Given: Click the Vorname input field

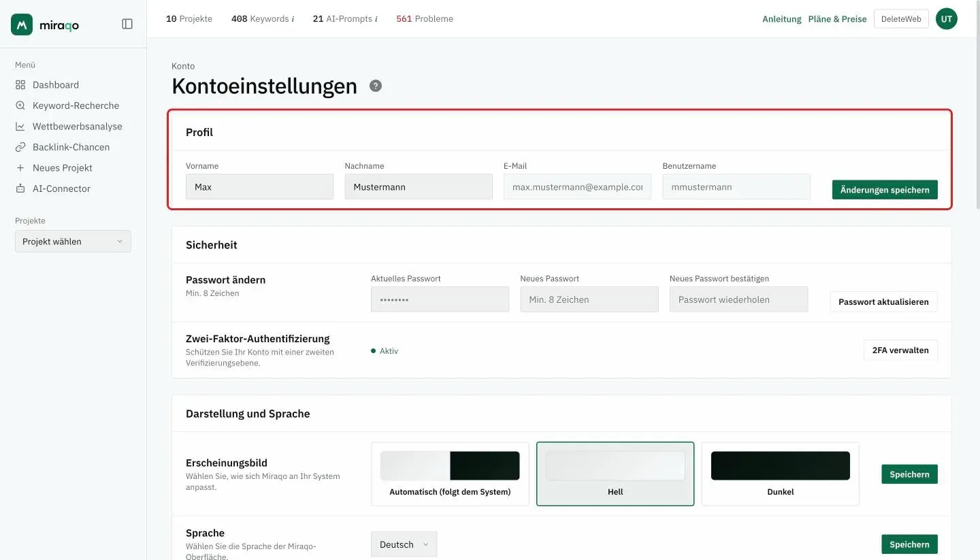Looking at the screenshot, I should [259, 186].
